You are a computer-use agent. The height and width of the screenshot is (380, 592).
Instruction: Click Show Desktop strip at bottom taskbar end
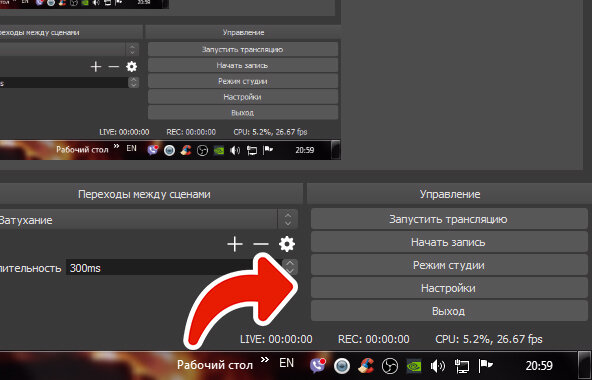(x=584, y=366)
